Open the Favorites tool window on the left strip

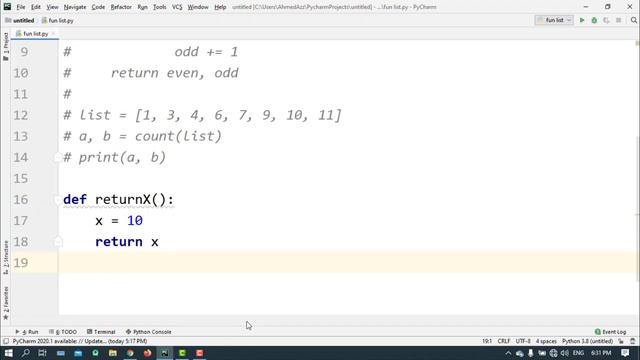[6, 303]
